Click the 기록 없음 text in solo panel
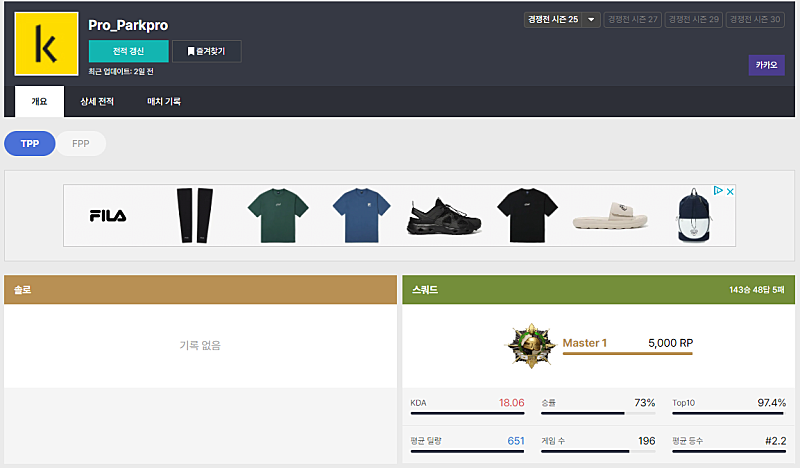This screenshot has height=468, width=800. pos(200,346)
